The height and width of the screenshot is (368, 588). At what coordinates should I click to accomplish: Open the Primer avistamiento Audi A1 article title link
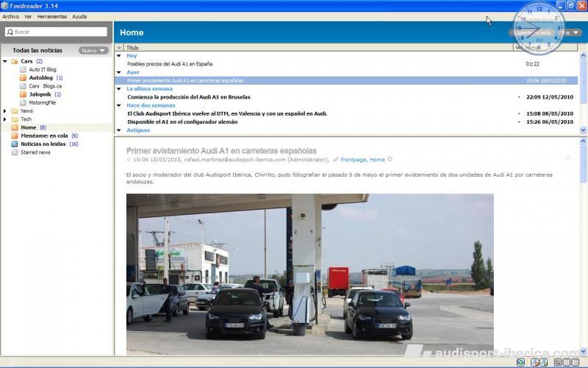tap(221, 151)
